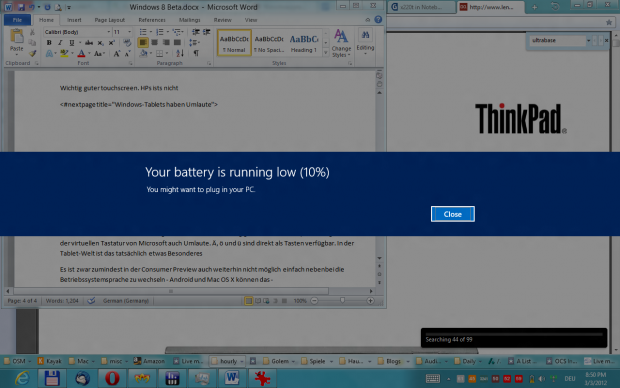Open the Paragraph dialog launcher
Viewport: 620px width, 388px height.
click(x=209, y=63)
